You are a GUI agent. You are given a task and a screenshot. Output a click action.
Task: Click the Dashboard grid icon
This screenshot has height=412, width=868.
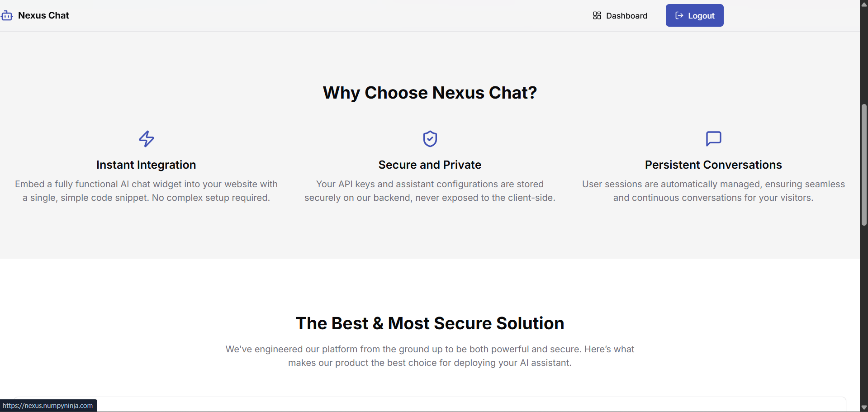coord(597,15)
